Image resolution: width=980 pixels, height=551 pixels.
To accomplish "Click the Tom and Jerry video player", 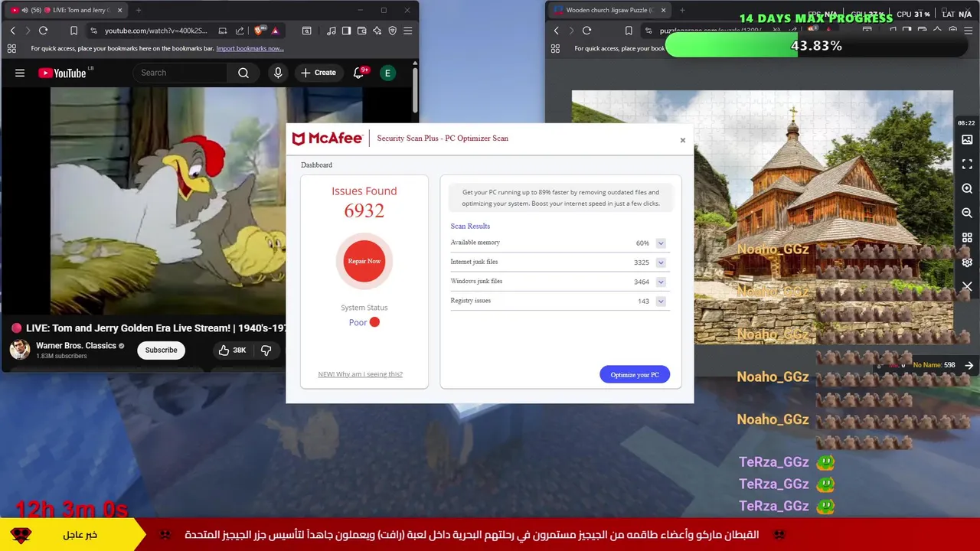I will point(145,201).
